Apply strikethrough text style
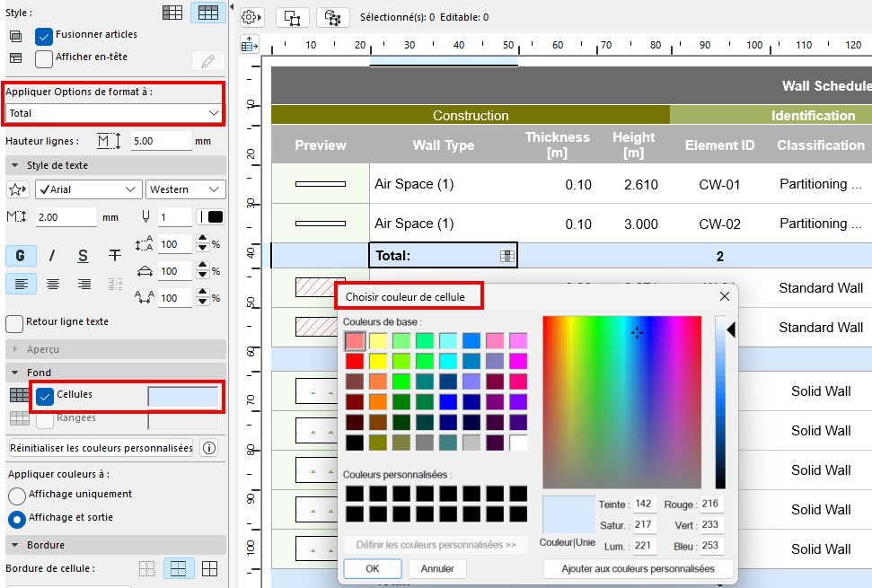 coord(115,256)
